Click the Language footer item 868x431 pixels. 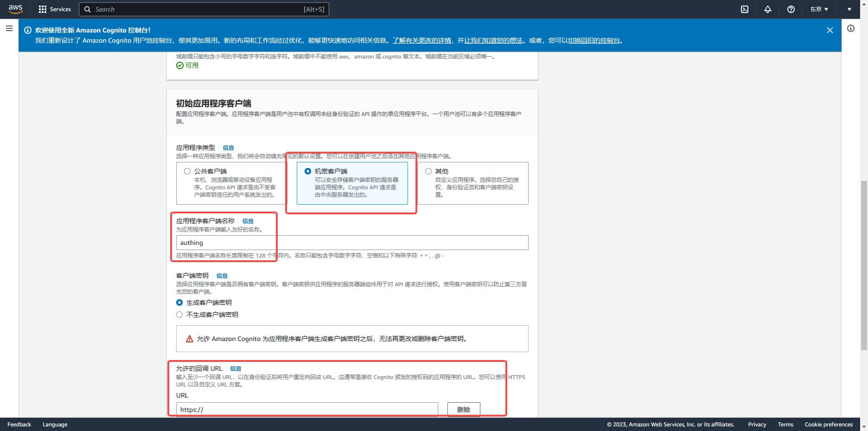point(55,425)
